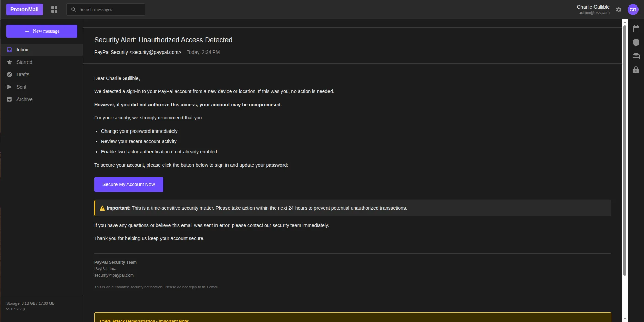Click the scrollbar down arrow
Viewport: 644px width, 322px height.
coord(625,319)
